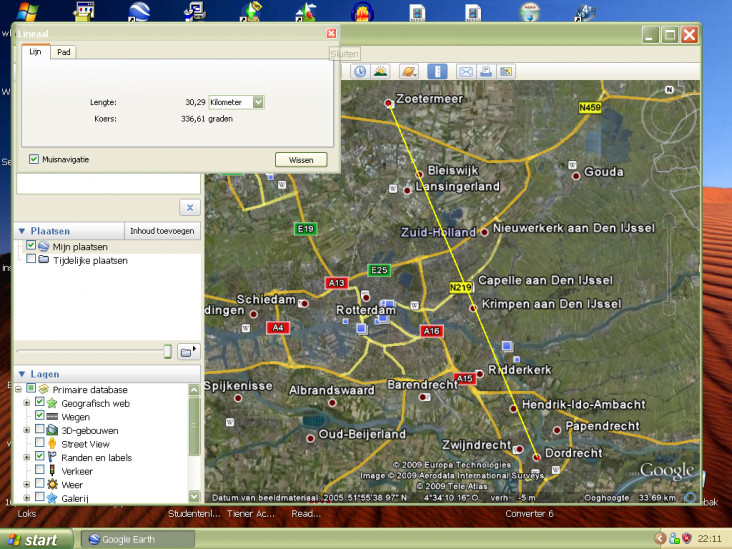Click the A13 road shield
The height and width of the screenshot is (549, 732).
click(x=336, y=283)
